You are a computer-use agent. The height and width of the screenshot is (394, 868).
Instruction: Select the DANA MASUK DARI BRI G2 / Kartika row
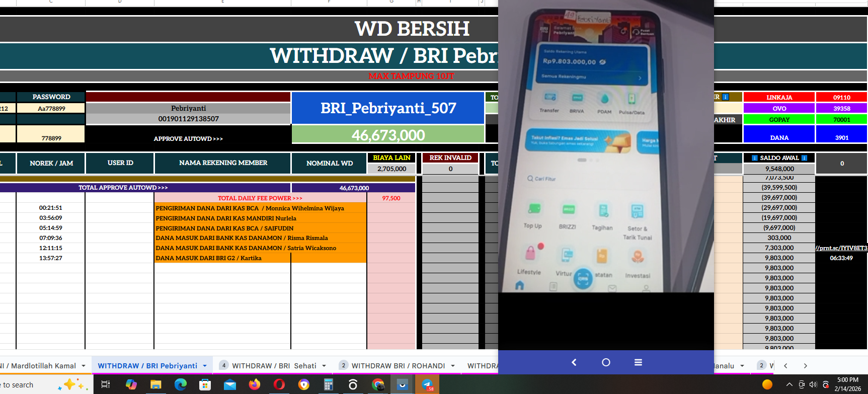pyautogui.click(x=261, y=258)
